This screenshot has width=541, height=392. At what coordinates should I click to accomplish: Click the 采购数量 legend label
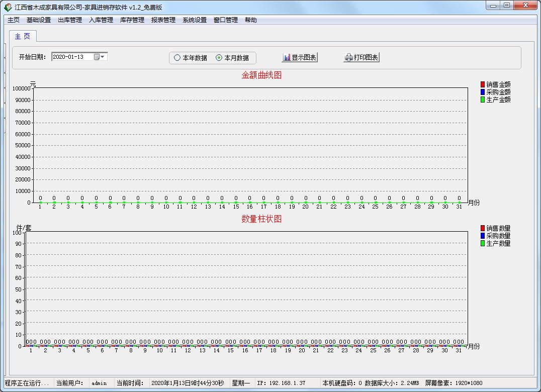499,236
